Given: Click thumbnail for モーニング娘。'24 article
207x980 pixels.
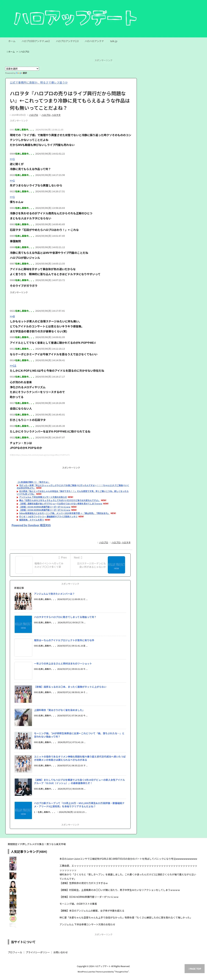Looking at the screenshot, I should click(x=23, y=741).
